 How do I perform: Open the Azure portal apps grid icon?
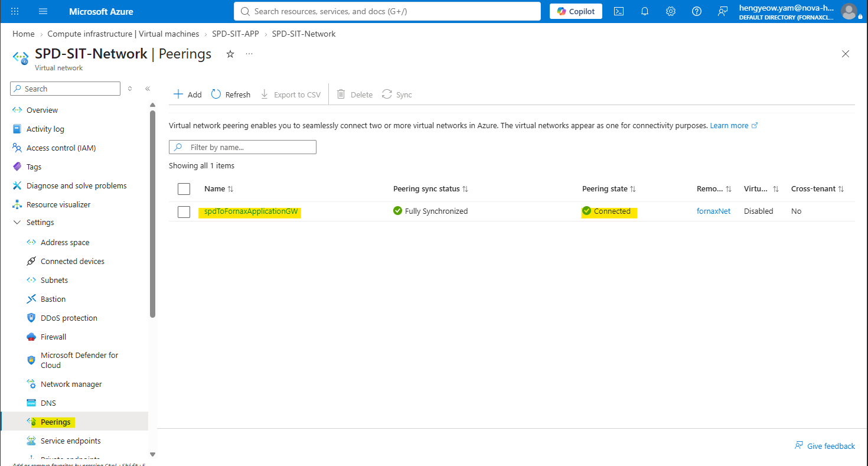(15, 11)
